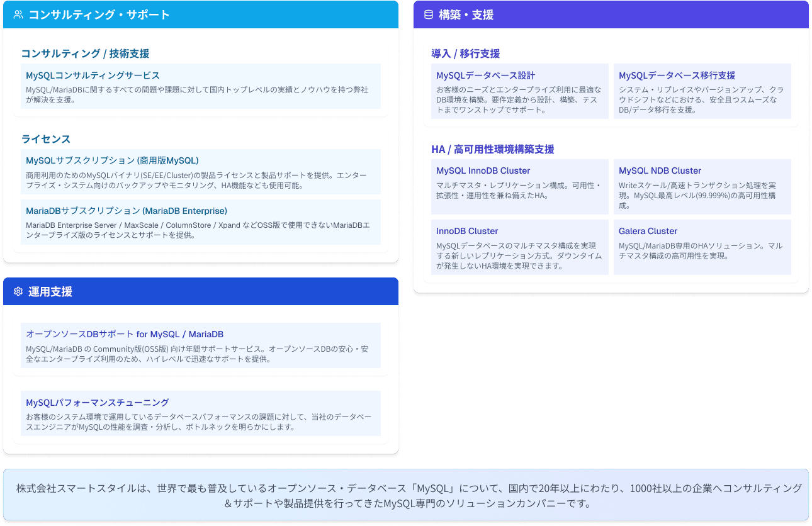Click the コンサルティング / 技術支援 heading
Image resolution: width=812 pixels, height=526 pixels.
pyautogui.click(x=85, y=53)
